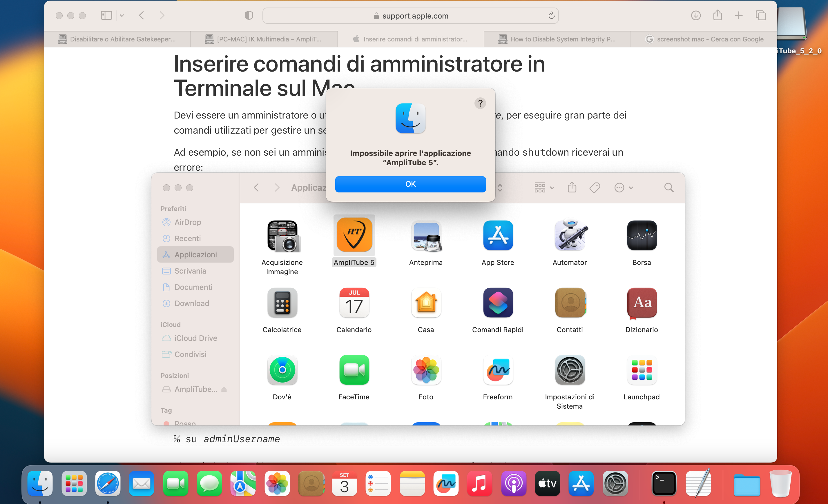Open Music from the Dock
This screenshot has width=828, height=504.
(x=479, y=483)
